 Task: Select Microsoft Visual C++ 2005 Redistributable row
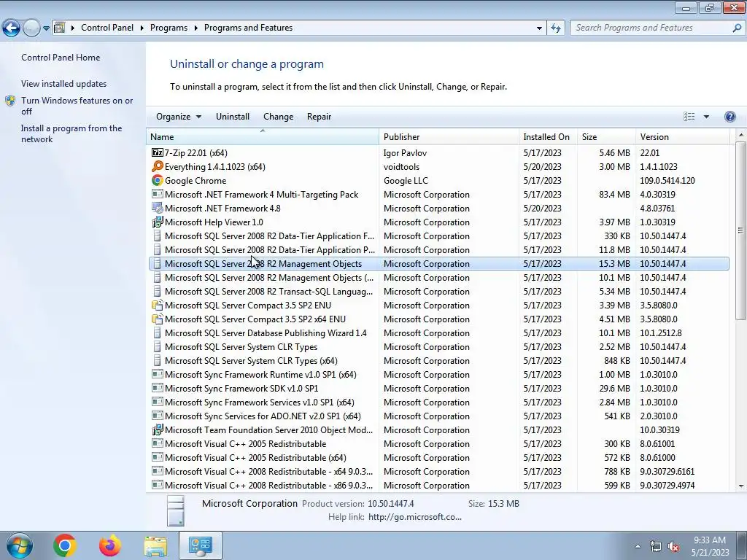pyautogui.click(x=438, y=444)
